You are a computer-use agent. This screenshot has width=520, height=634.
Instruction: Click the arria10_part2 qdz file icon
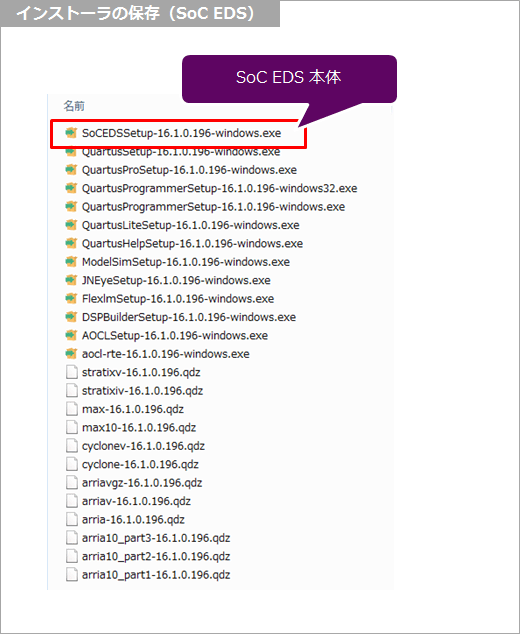[72, 556]
